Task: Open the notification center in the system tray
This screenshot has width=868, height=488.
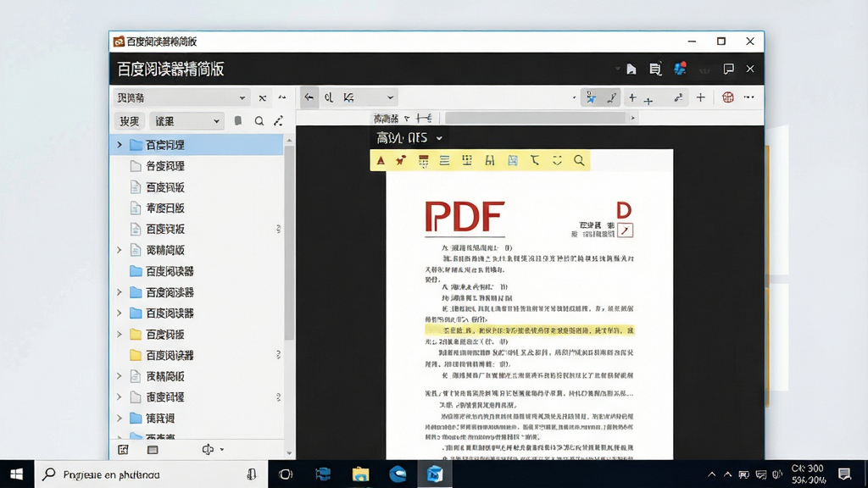Action: click(x=845, y=474)
